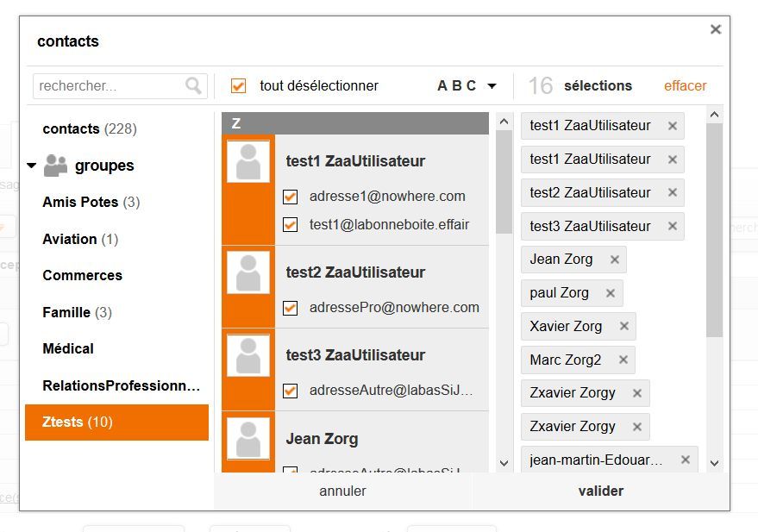Collapse the groupes tree arrow
The height and width of the screenshot is (532, 758).
[32, 166]
